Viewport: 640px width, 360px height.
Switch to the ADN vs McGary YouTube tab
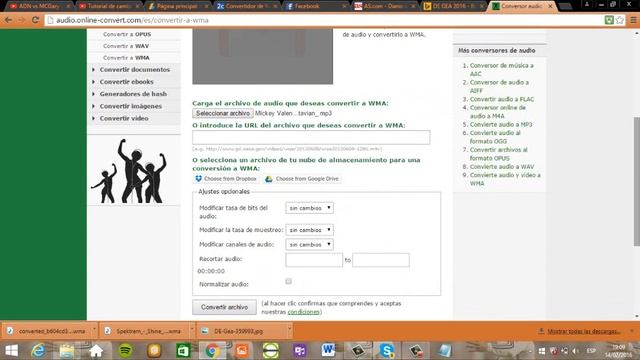point(40,6)
